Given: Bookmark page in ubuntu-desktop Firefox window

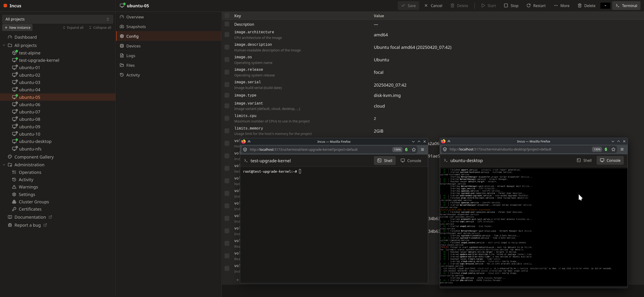Looking at the screenshot, I should pos(613,149).
